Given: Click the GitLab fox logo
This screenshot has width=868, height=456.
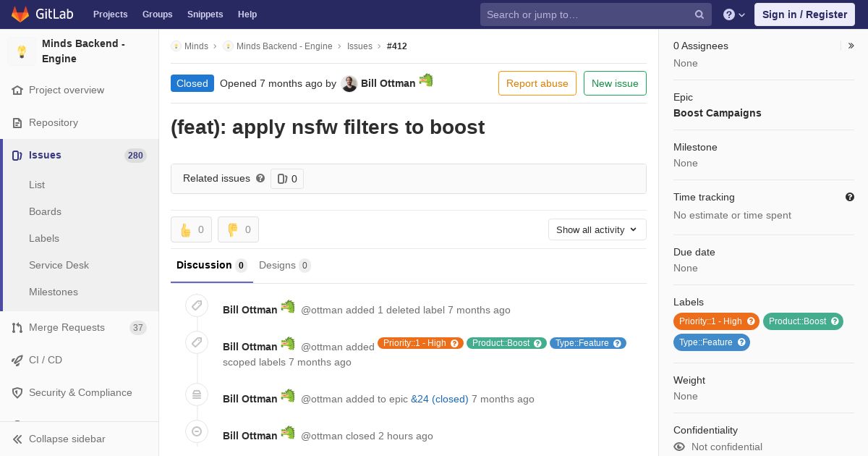Looking at the screenshot, I should pyautogui.click(x=20, y=14).
